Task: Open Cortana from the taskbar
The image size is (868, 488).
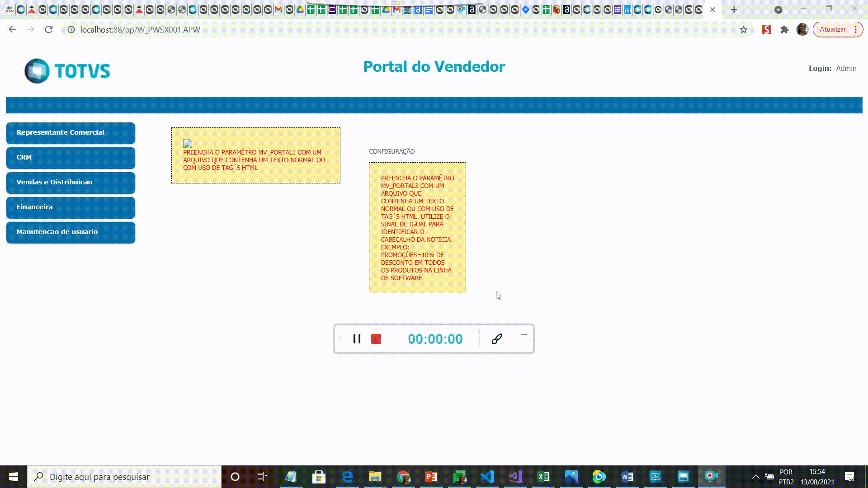Action: click(235, 477)
